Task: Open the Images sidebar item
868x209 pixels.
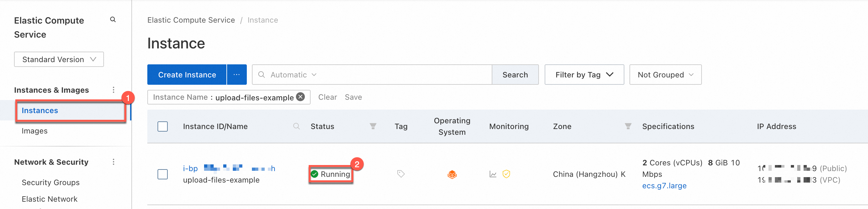Action: [x=34, y=131]
